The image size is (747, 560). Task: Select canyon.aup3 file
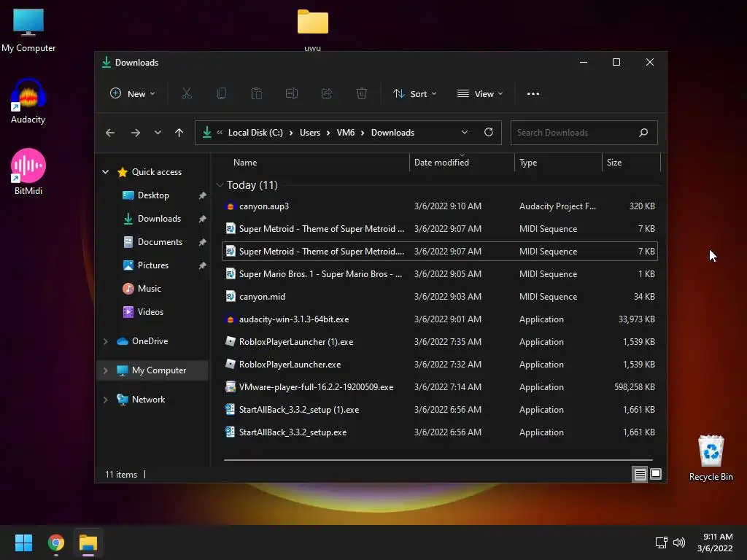pyautogui.click(x=440, y=206)
